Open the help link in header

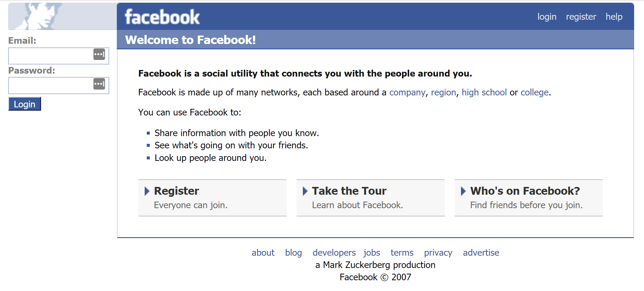614,17
